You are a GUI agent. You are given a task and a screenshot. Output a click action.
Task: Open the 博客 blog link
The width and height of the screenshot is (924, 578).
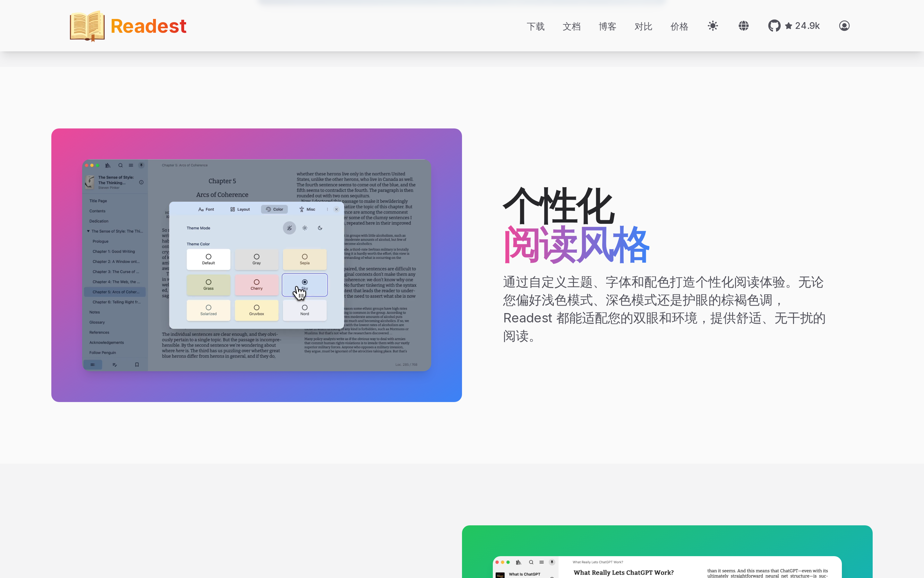(x=607, y=26)
